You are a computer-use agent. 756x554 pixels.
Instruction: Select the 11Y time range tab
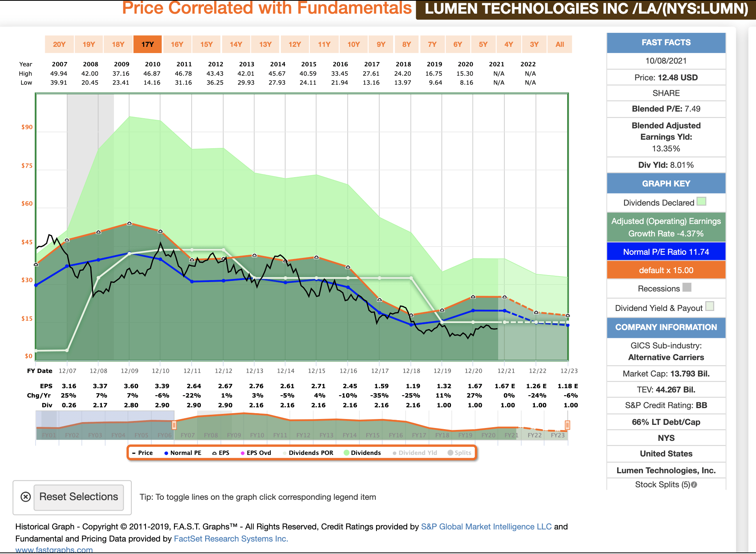[324, 44]
